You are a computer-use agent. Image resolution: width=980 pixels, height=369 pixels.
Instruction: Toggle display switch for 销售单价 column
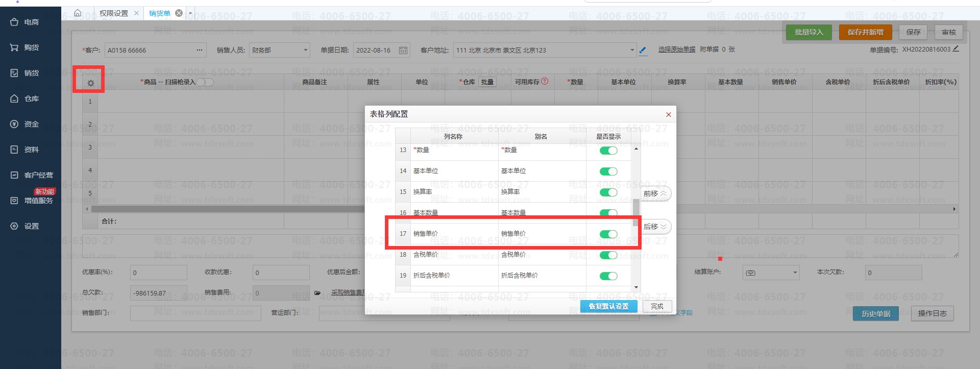[608, 234]
